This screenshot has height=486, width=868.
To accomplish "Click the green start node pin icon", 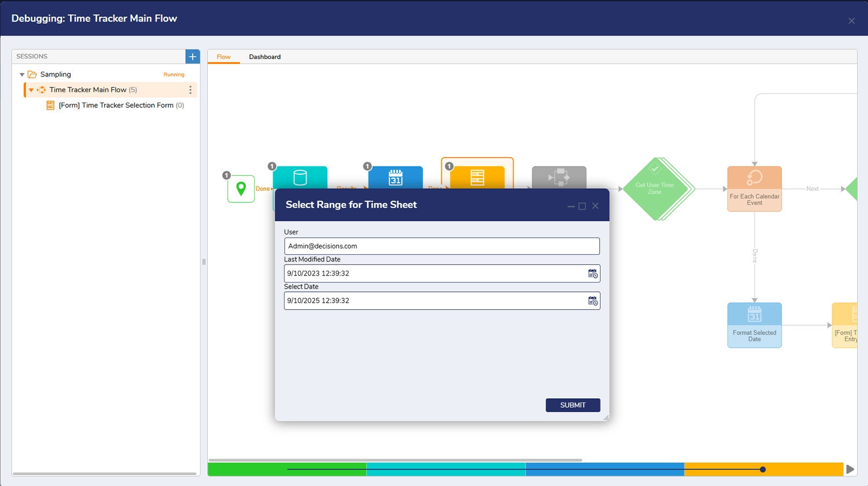I will (241, 189).
